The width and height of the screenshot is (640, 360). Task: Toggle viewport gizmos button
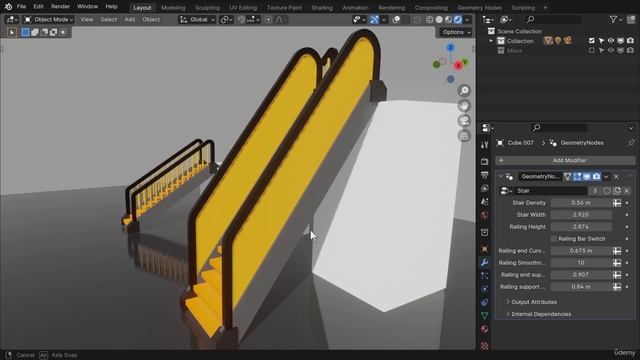(x=374, y=20)
